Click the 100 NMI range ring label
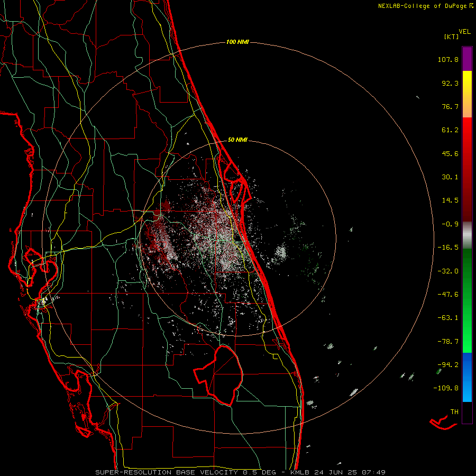 pos(237,42)
